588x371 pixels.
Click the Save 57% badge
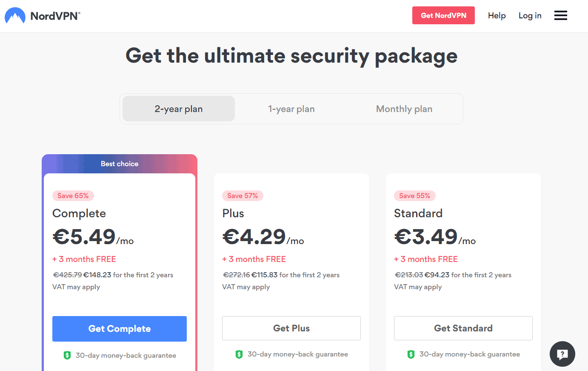pos(243,196)
